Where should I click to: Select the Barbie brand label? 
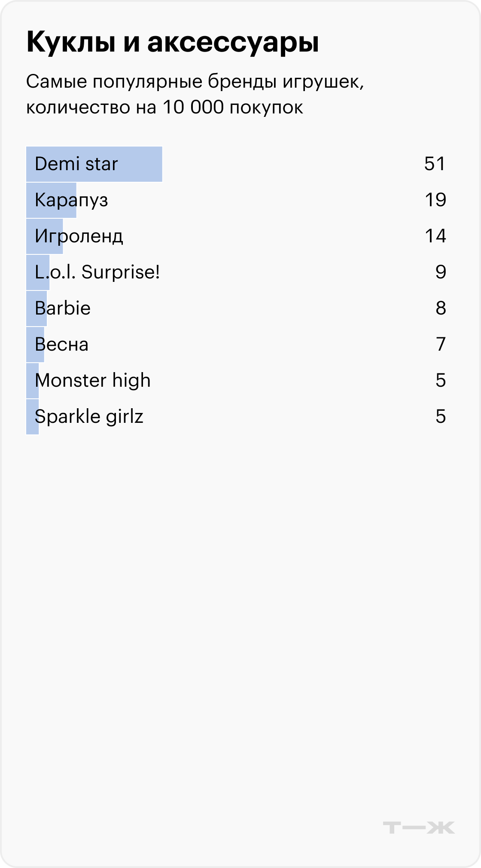pos(63,309)
